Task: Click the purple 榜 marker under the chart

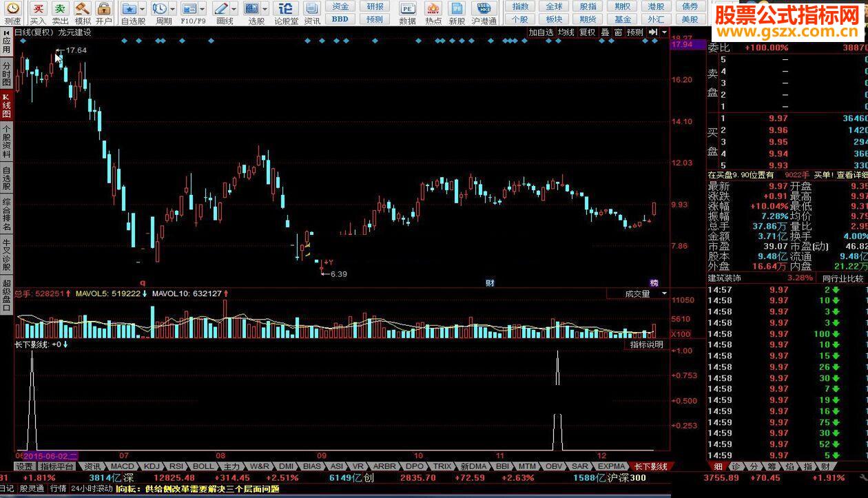Action: [x=654, y=282]
